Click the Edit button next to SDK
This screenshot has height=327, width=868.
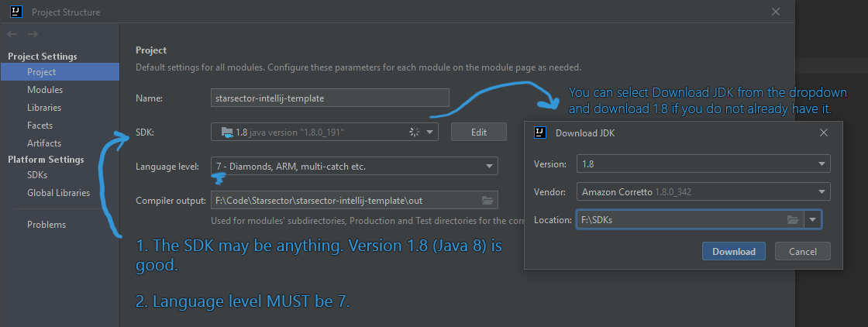479,133
